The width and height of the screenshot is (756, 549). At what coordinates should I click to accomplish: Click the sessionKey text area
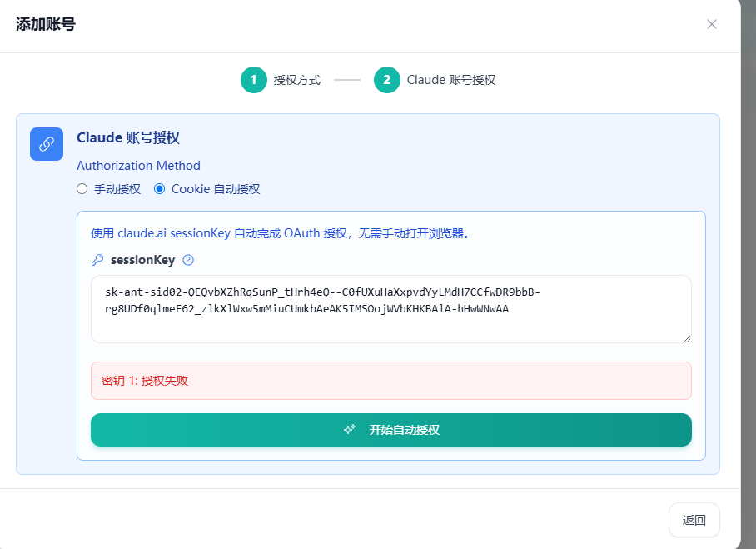391,309
